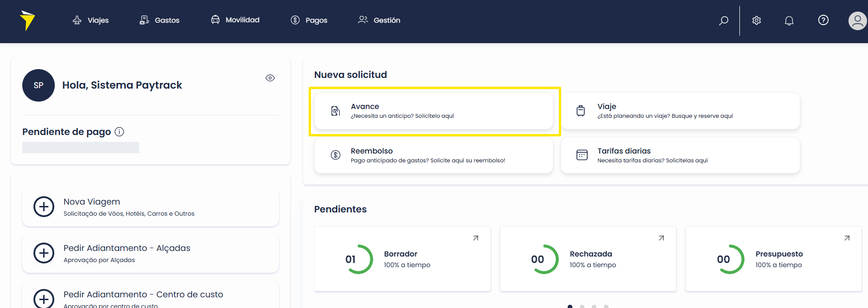The height and width of the screenshot is (308, 868).
Task: Click the SP initials avatar
Action: (39, 85)
